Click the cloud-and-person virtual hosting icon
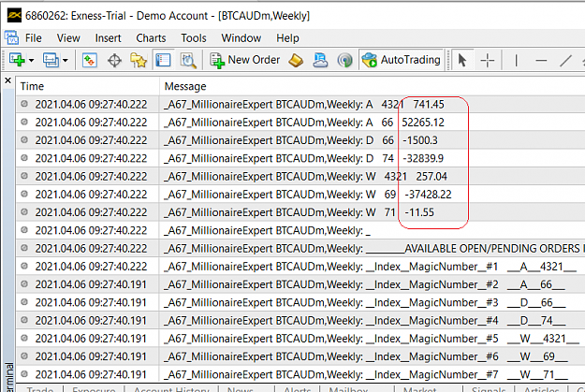This screenshot has height=392, width=585. [x=320, y=60]
